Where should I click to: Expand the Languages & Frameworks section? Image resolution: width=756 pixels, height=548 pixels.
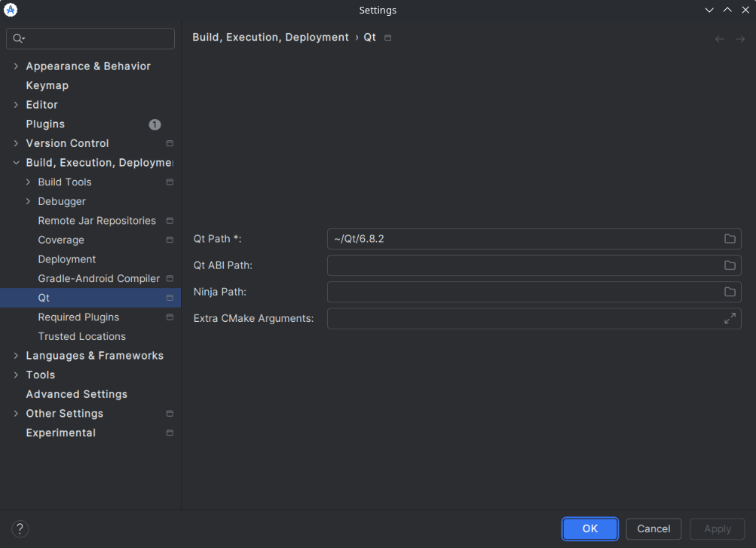(16, 356)
